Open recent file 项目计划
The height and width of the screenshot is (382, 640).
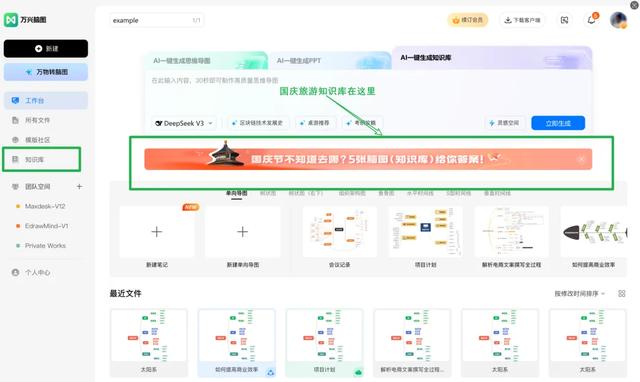pyautogui.click(x=324, y=342)
